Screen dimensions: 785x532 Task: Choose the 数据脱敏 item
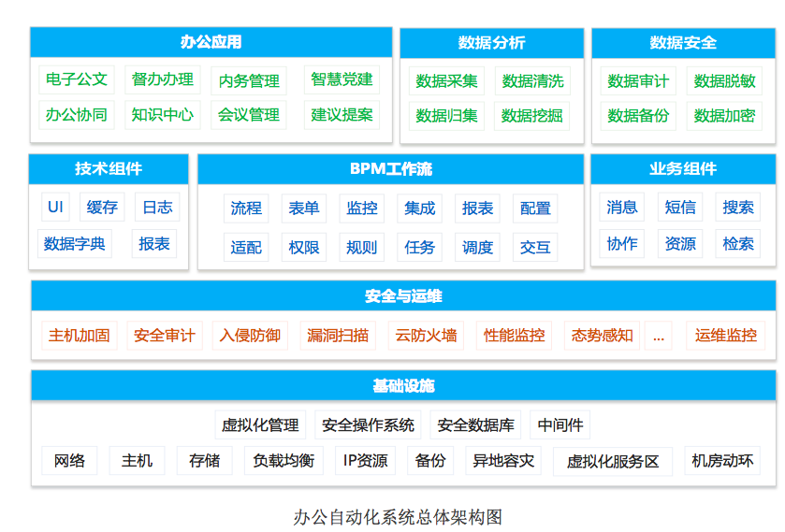(724, 81)
